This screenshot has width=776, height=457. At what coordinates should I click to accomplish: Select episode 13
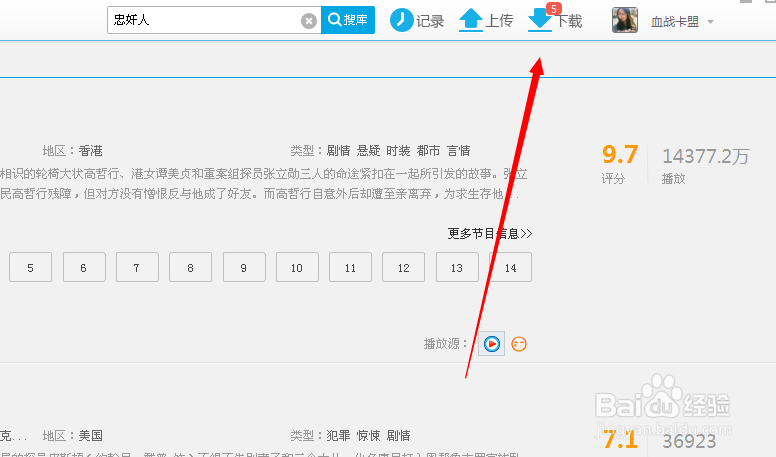point(457,267)
